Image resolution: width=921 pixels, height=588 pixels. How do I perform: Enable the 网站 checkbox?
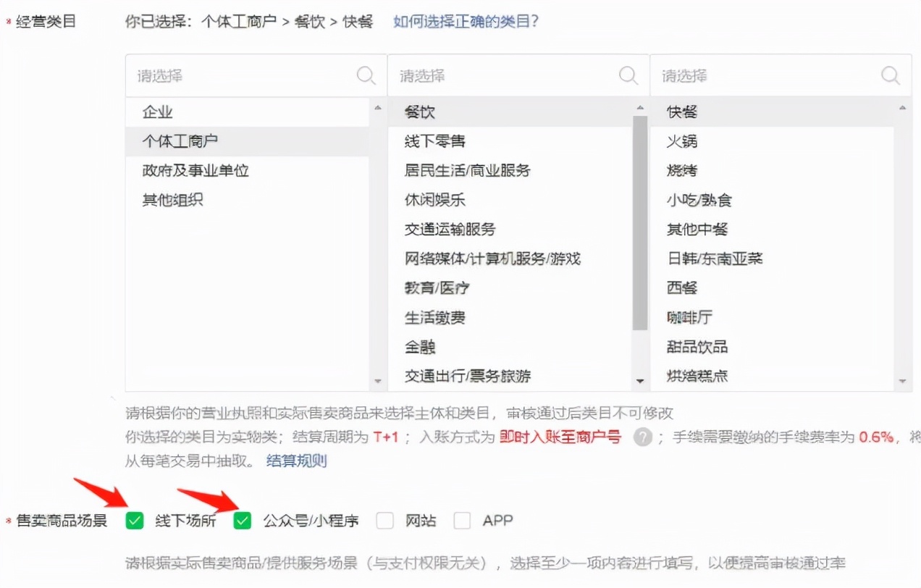[x=384, y=520]
